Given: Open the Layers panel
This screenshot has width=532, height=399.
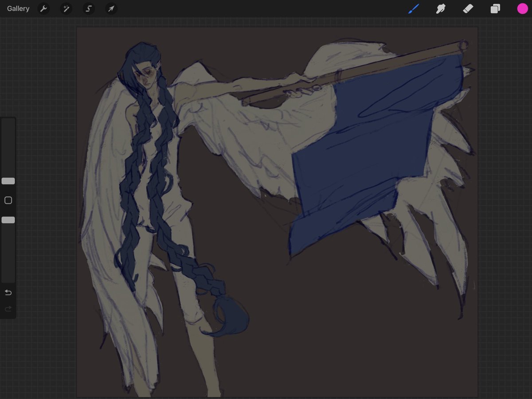Looking at the screenshot, I should coord(495,8).
